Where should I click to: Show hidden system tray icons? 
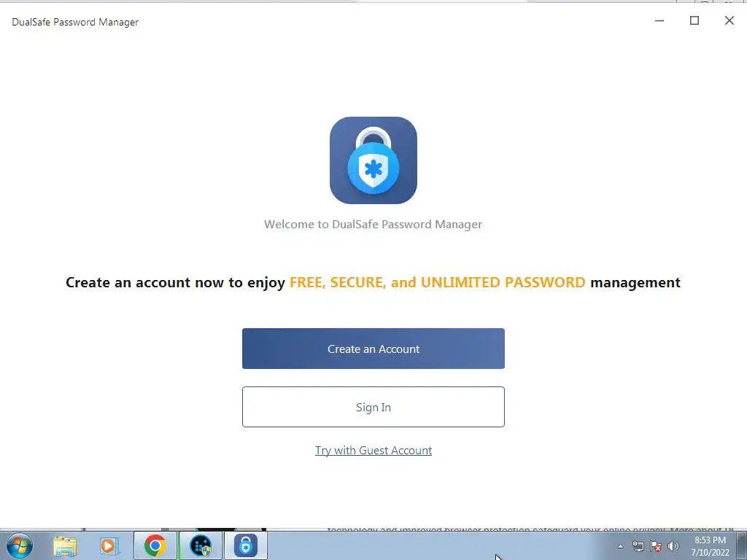(620, 547)
